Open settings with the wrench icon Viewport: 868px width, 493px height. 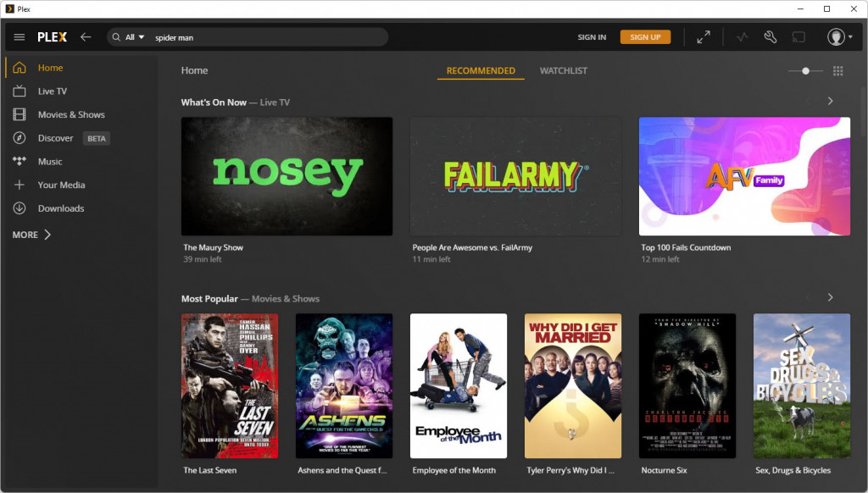pos(770,37)
